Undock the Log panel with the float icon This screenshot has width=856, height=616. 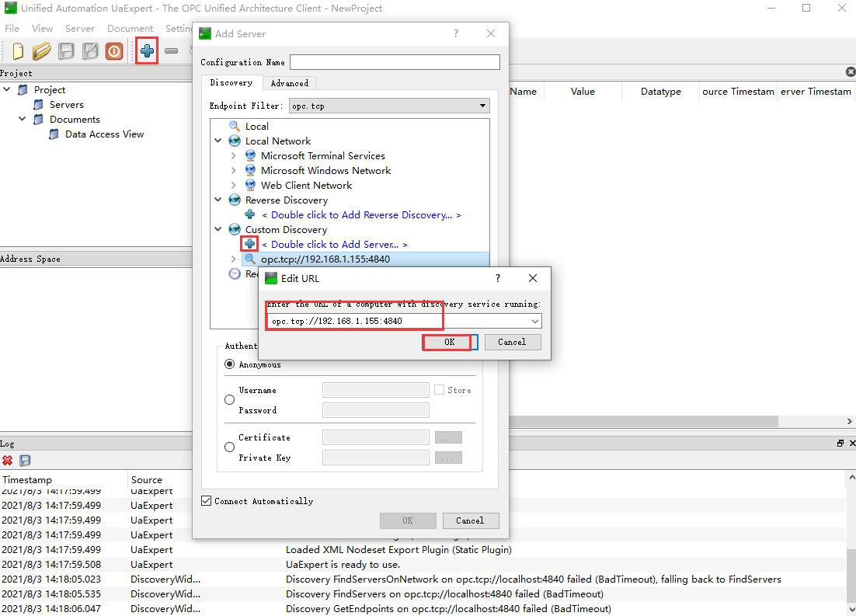(x=840, y=444)
